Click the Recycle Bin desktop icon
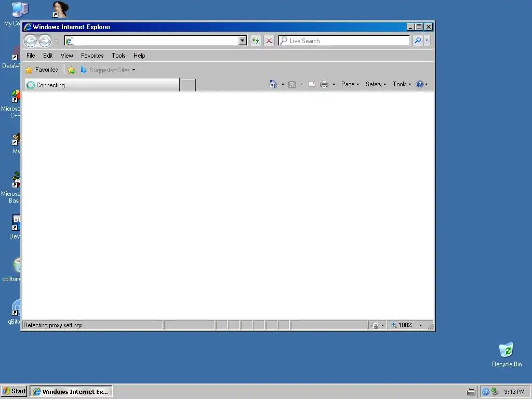Screen dimensions: 532x399 [x=507, y=354]
